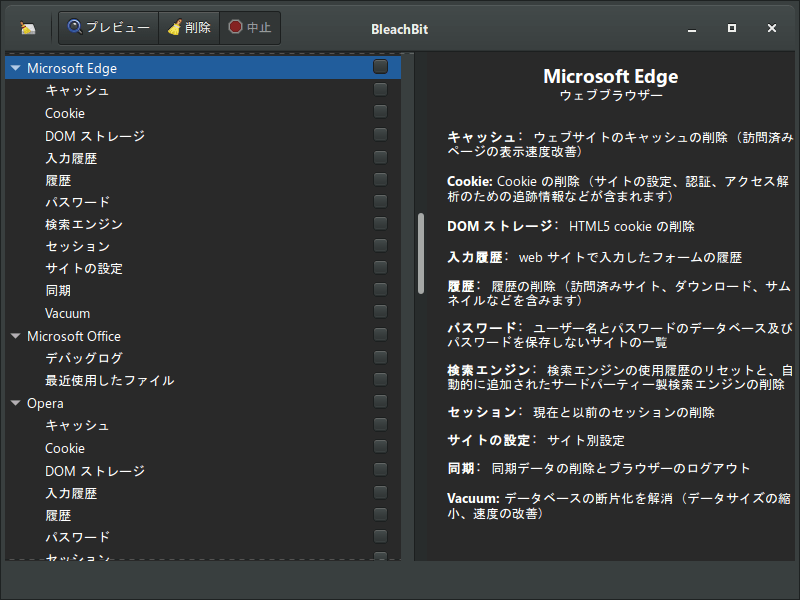Select the 同期 row
The image size is (800, 600).
pyautogui.click(x=203, y=290)
